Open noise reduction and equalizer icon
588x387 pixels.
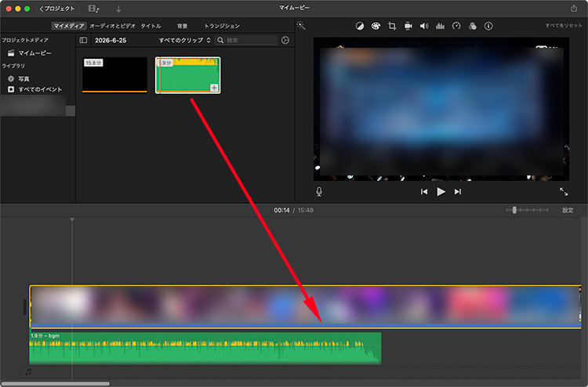point(440,26)
